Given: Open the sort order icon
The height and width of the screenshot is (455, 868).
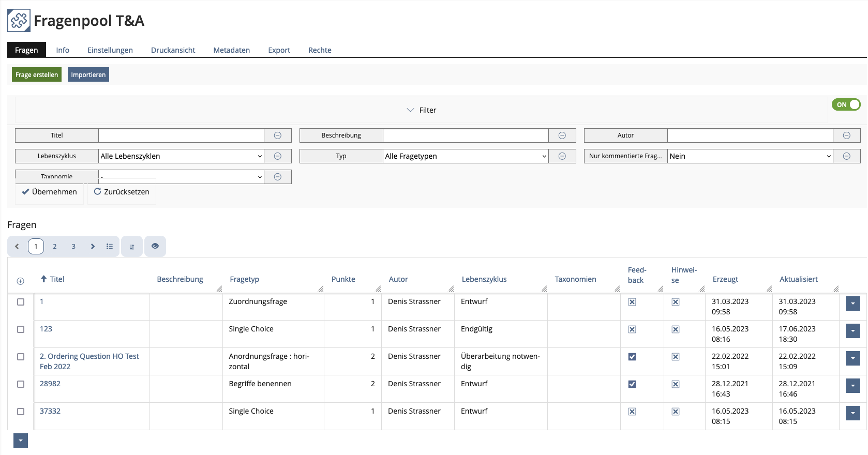Looking at the screenshot, I should click(132, 247).
